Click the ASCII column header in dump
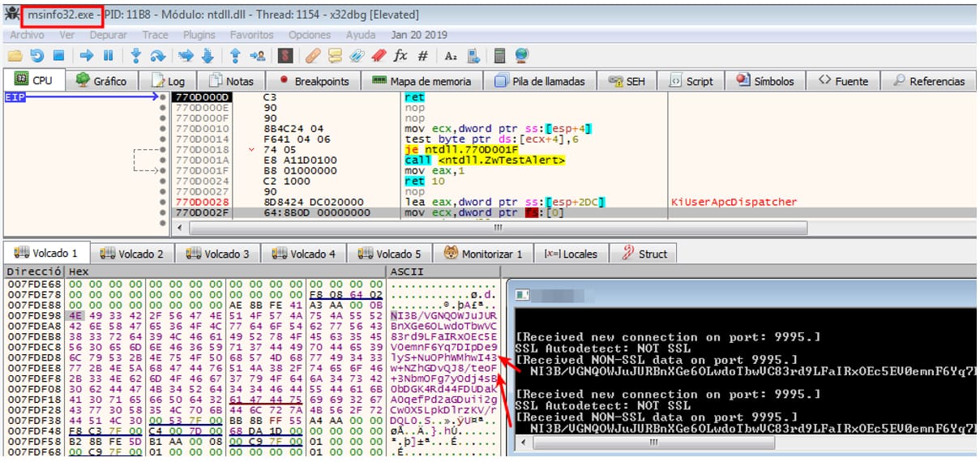980x462 pixels. 443,272
